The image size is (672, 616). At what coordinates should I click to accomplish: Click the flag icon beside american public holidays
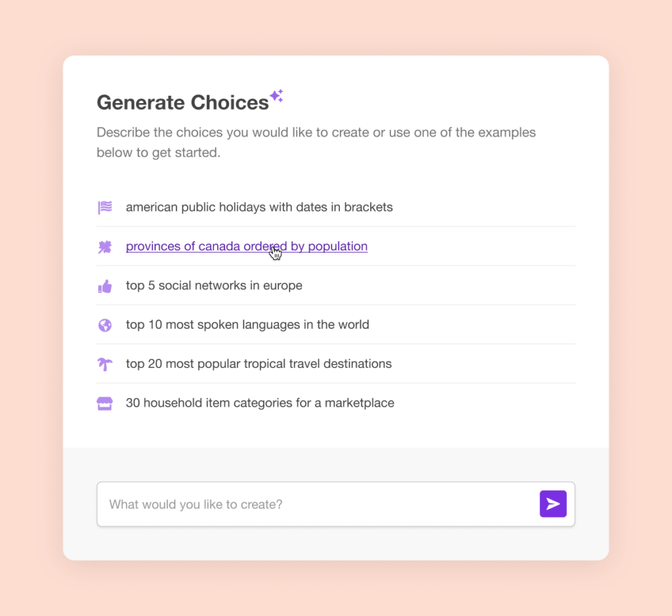[105, 207]
